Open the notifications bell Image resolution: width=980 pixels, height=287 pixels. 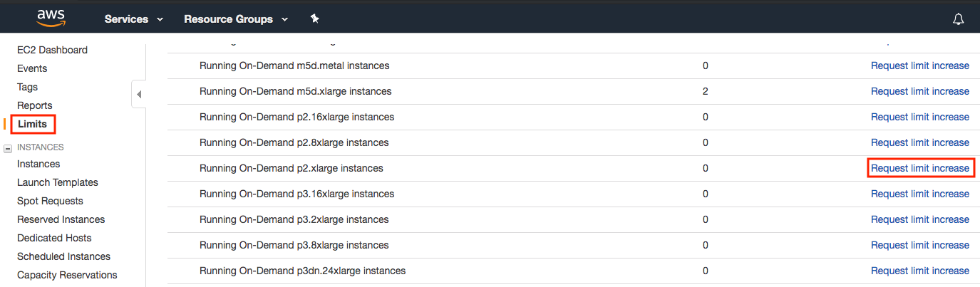[x=959, y=19]
